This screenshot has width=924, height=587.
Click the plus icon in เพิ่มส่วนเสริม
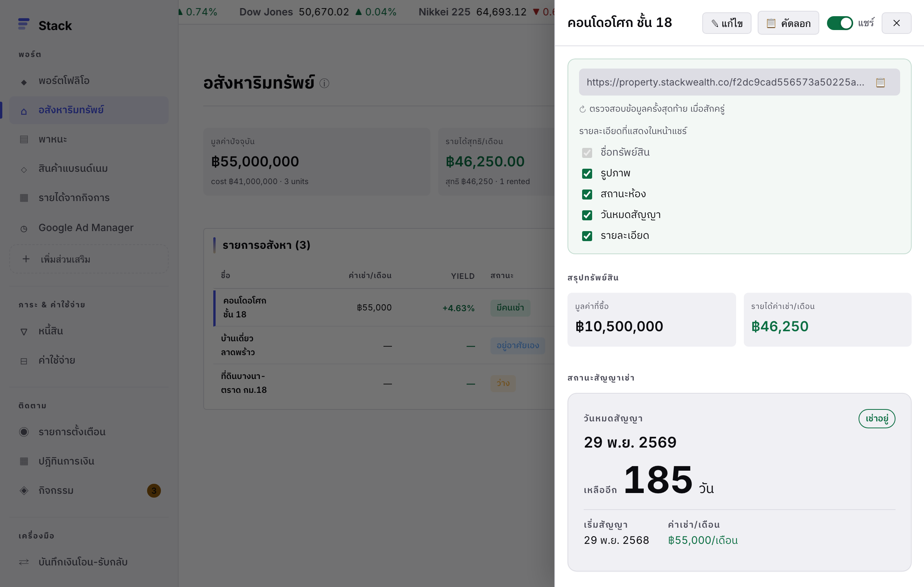coord(26,259)
